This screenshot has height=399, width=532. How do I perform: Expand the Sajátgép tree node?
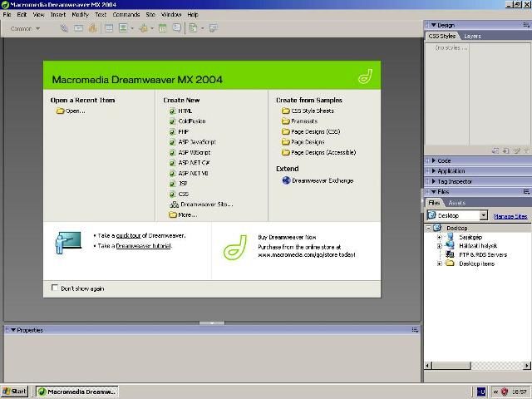440,237
